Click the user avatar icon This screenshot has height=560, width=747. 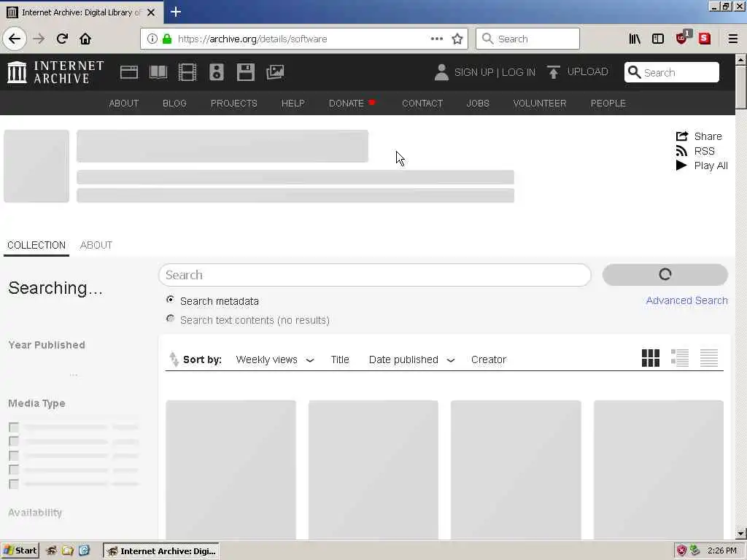(x=441, y=72)
